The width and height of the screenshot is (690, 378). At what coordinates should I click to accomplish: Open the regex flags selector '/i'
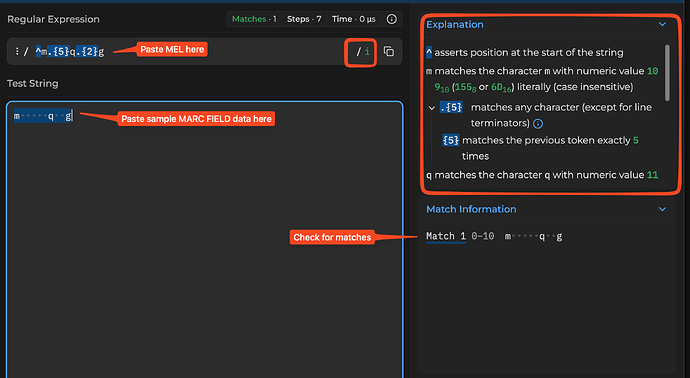coord(363,52)
